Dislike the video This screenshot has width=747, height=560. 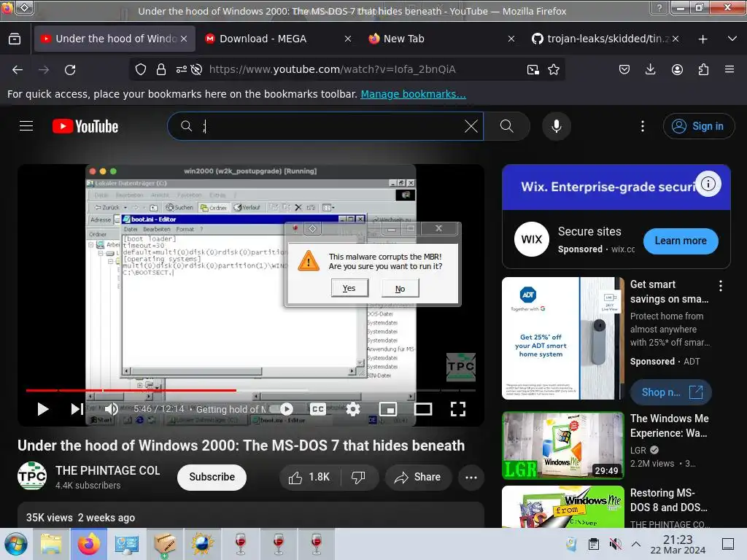[x=358, y=477]
